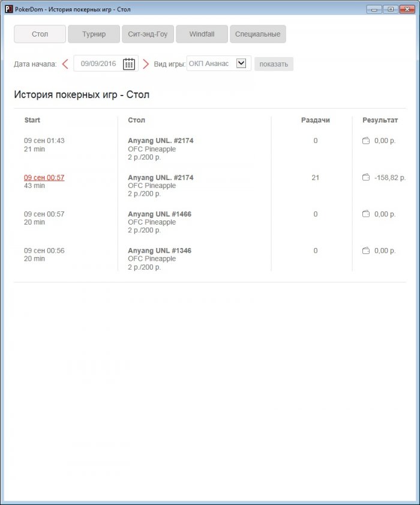Minimize the PokerDom window
The image size is (420, 505).
point(374,10)
